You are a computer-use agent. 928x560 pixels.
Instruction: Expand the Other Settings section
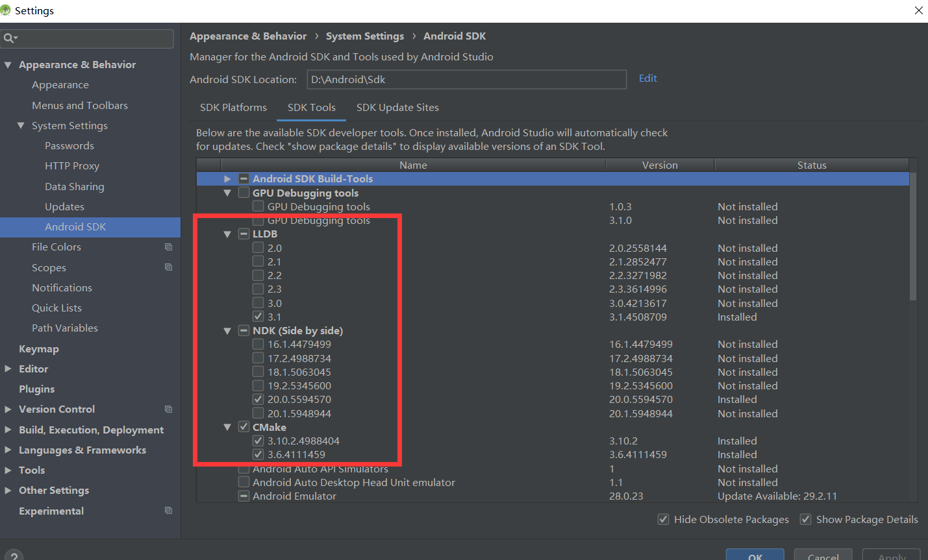point(8,490)
